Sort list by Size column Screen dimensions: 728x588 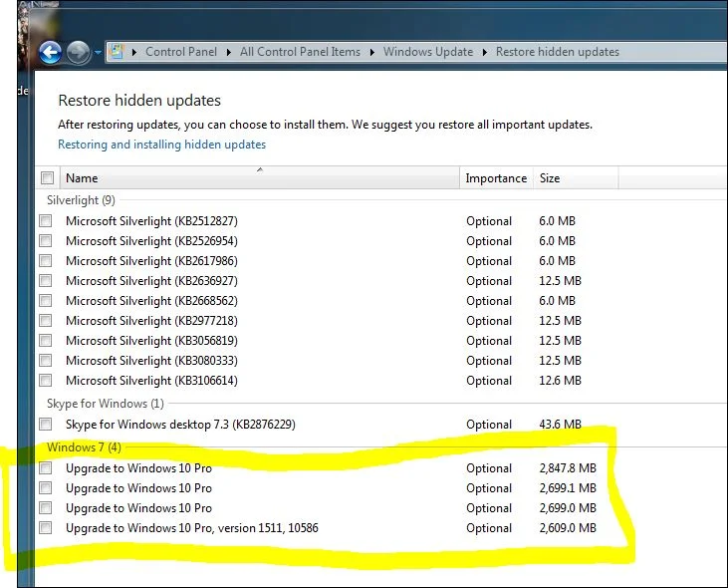pyautogui.click(x=576, y=177)
